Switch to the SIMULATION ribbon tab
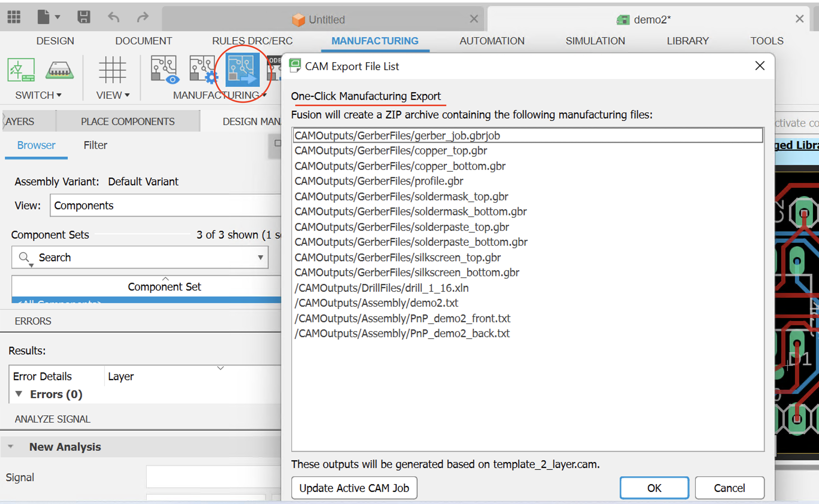This screenshot has width=819, height=504. point(595,41)
